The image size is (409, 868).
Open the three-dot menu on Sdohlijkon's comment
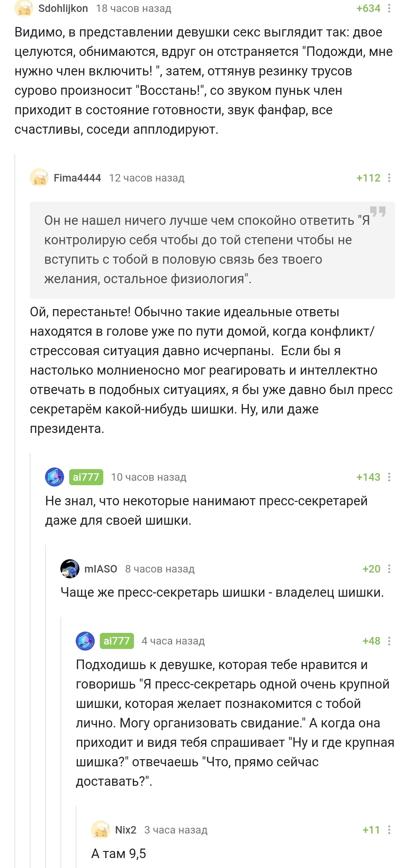[389, 9]
